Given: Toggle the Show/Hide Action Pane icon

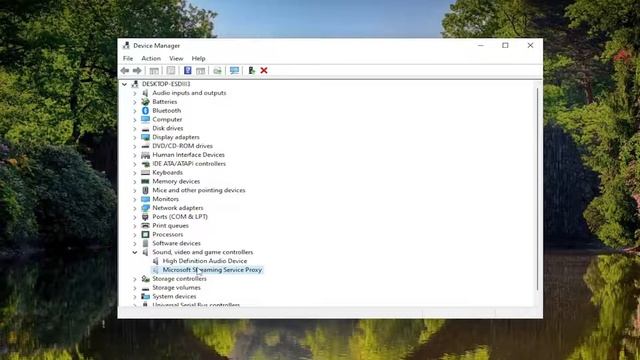Looking at the screenshot, I should pyautogui.click(x=200, y=71).
